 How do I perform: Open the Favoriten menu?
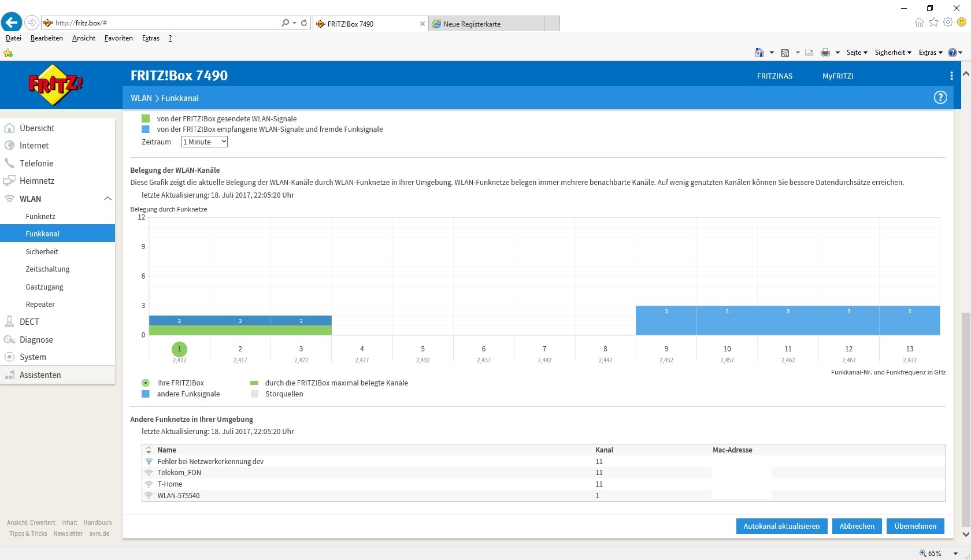pyautogui.click(x=118, y=38)
